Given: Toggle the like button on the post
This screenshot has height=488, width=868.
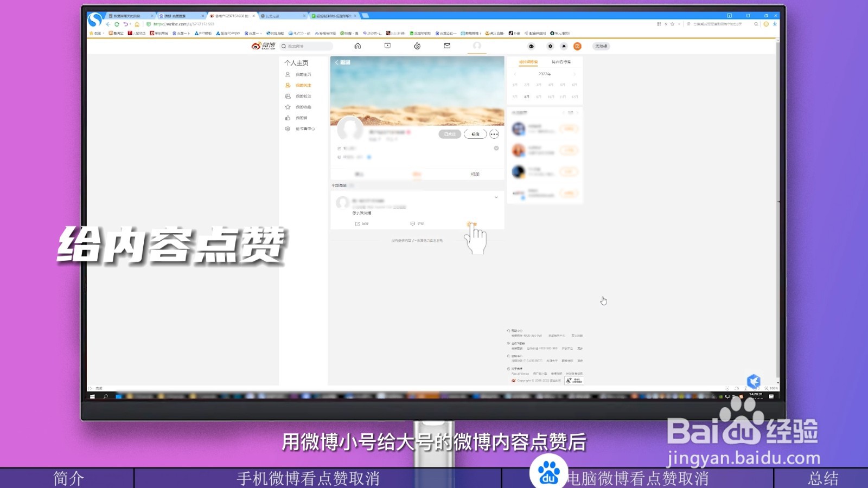Looking at the screenshot, I should tap(471, 223).
